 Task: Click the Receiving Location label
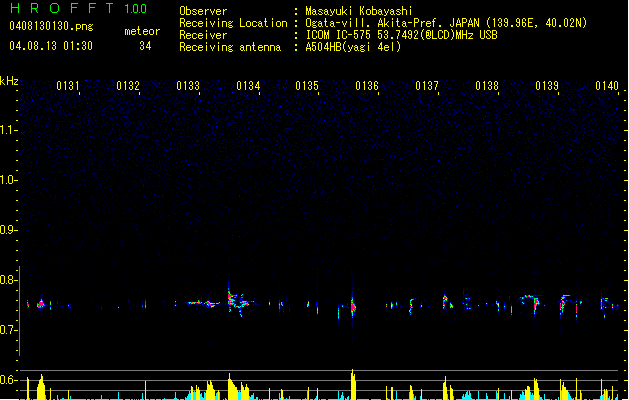pos(233,23)
